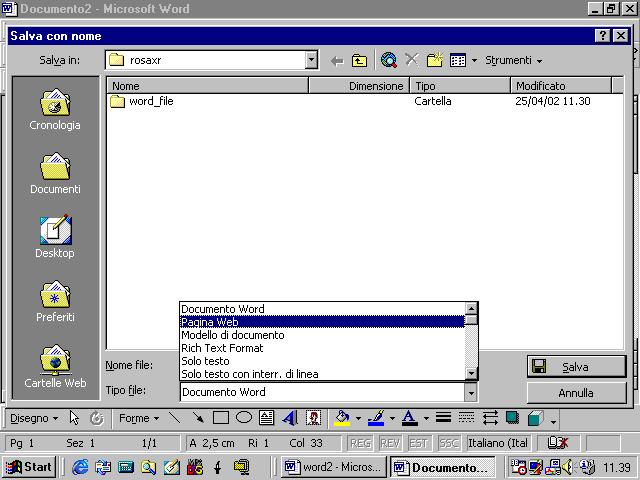Viewport: 640px width, 480px height.
Task: Switch to word2 - Microsoft Word taskbar button
Action: coord(333,467)
